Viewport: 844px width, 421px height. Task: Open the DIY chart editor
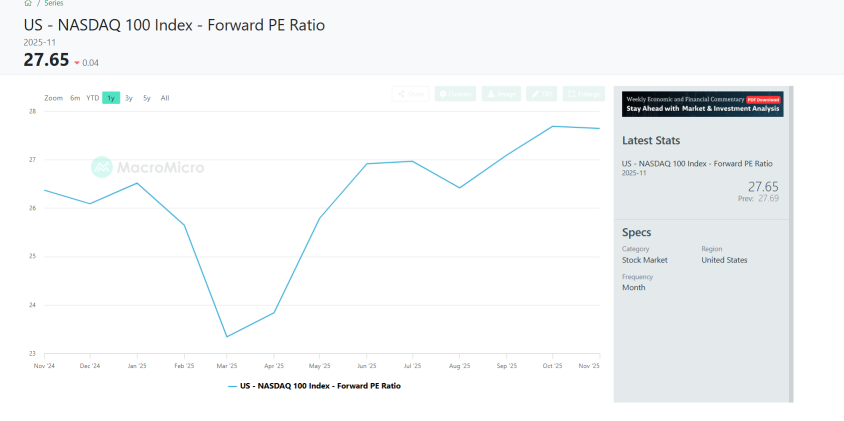tap(542, 94)
